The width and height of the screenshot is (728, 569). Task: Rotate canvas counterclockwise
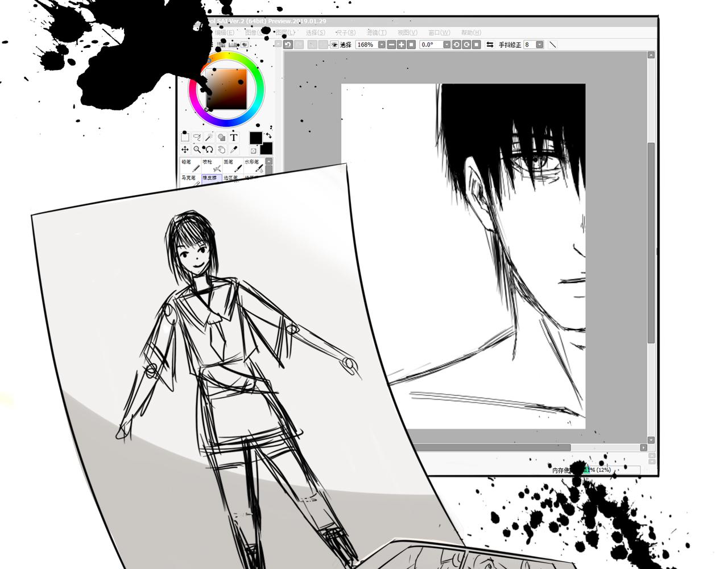pos(456,44)
